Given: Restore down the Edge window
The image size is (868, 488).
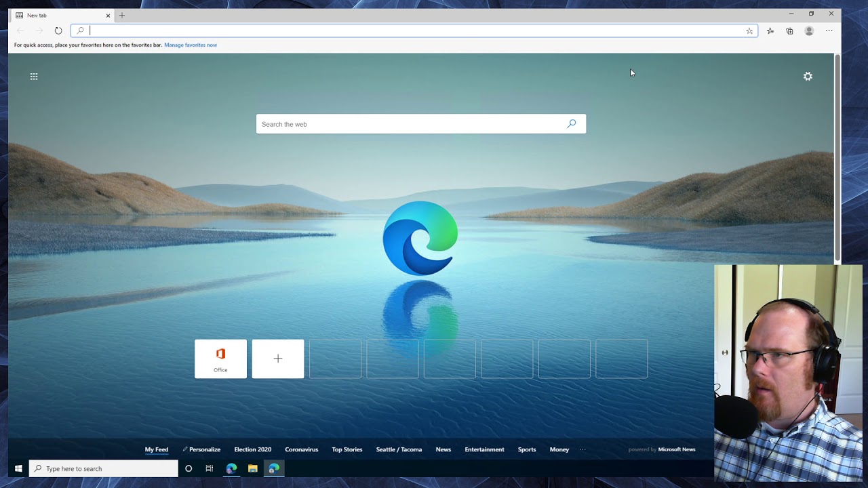Looking at the screenshot, I should (811, 14).
